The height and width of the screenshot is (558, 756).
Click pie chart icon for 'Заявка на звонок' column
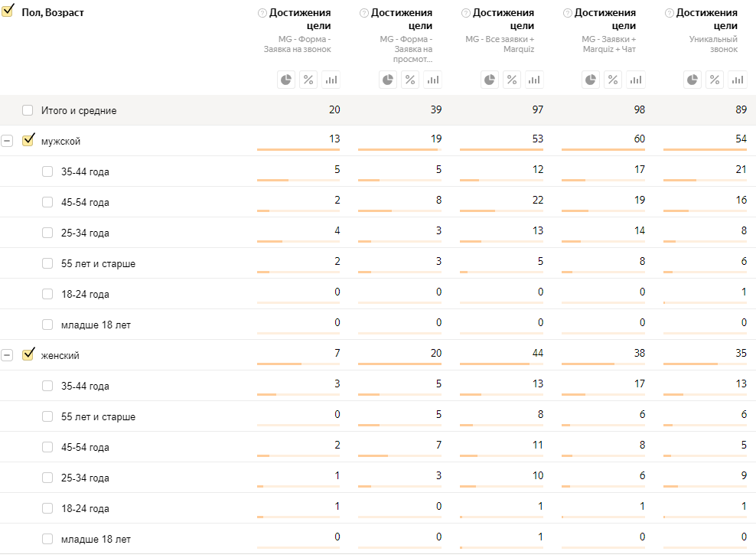(286, 80)
